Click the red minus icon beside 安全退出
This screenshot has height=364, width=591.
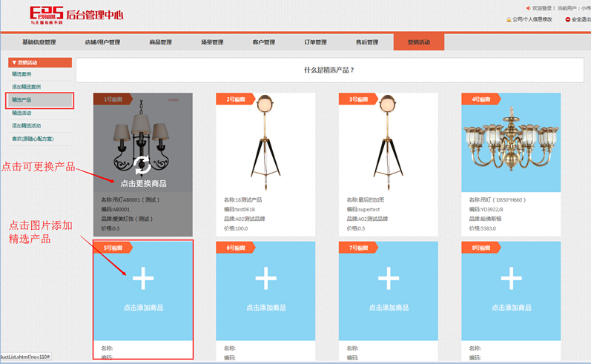tap(567, 19)
